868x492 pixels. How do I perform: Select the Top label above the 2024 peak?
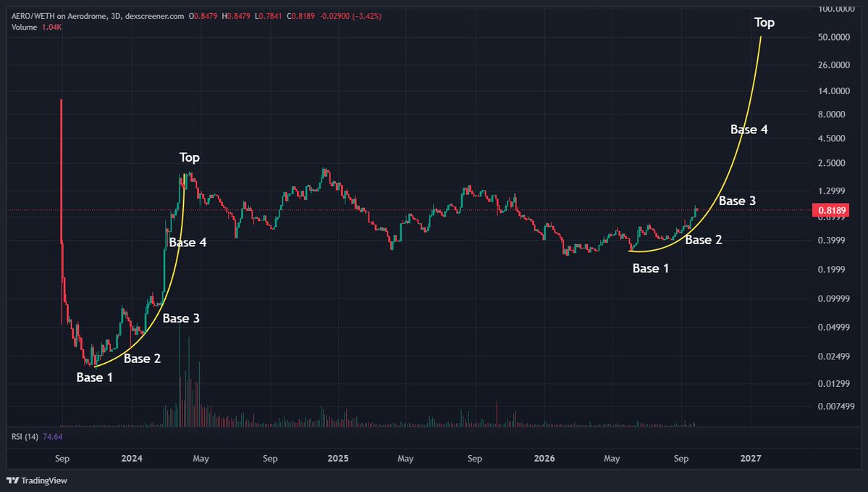click(x=190, y=157)
